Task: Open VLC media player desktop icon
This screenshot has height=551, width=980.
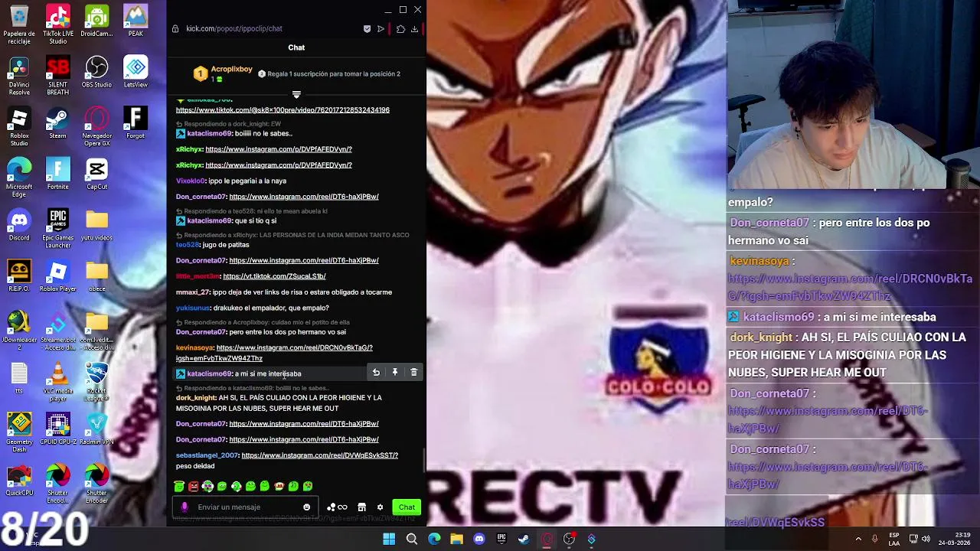Action: [58, 382]
